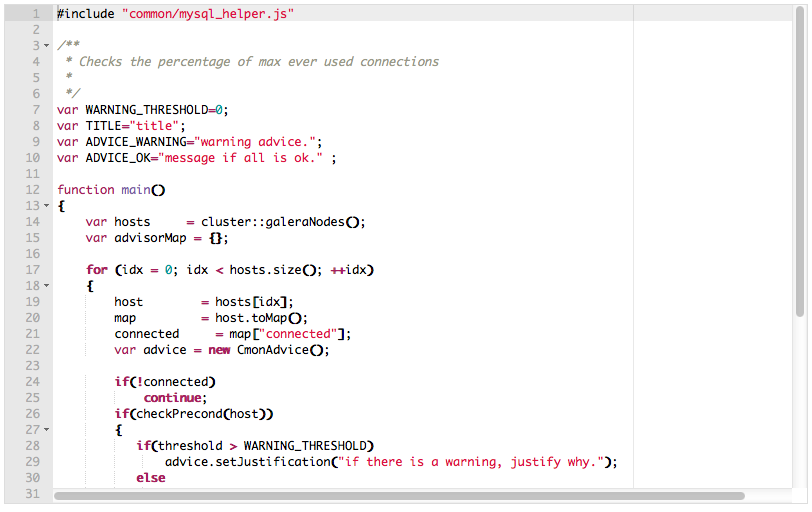Click the "common/mysql_helper.js" include string
The width and height of the screenshot is (812, 512).
pyautogui.click(x=208, y=14)
